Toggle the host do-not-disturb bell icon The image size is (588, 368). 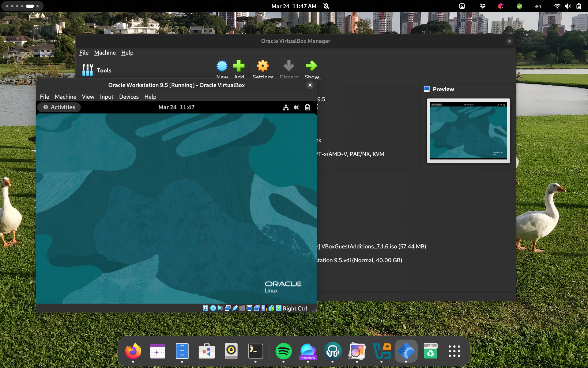pos(326,6)
